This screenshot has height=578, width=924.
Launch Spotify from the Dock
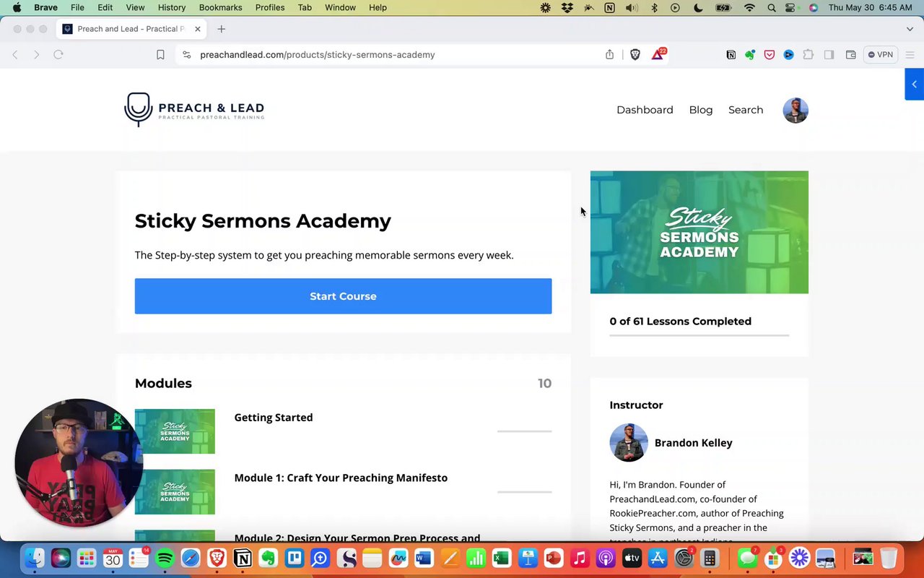[x=165, y=558]
